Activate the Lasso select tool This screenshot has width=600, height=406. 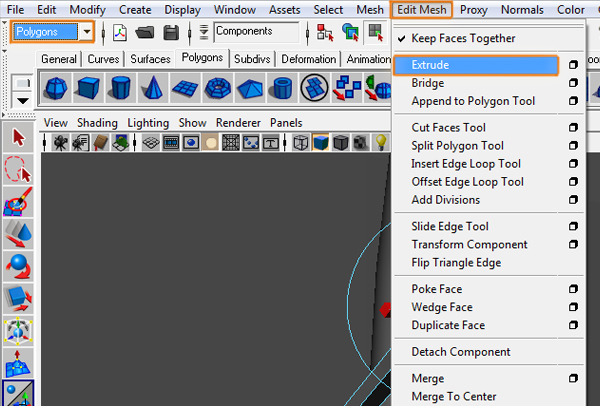18,170
